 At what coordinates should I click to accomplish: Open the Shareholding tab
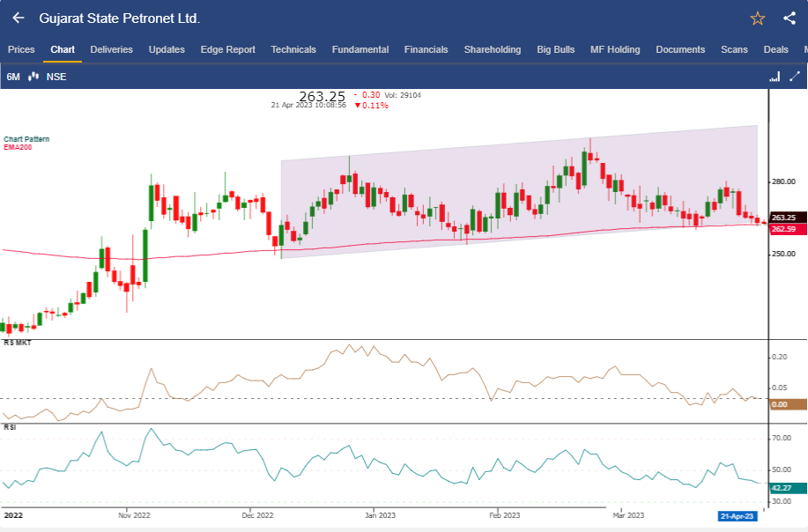coord(493,49)
